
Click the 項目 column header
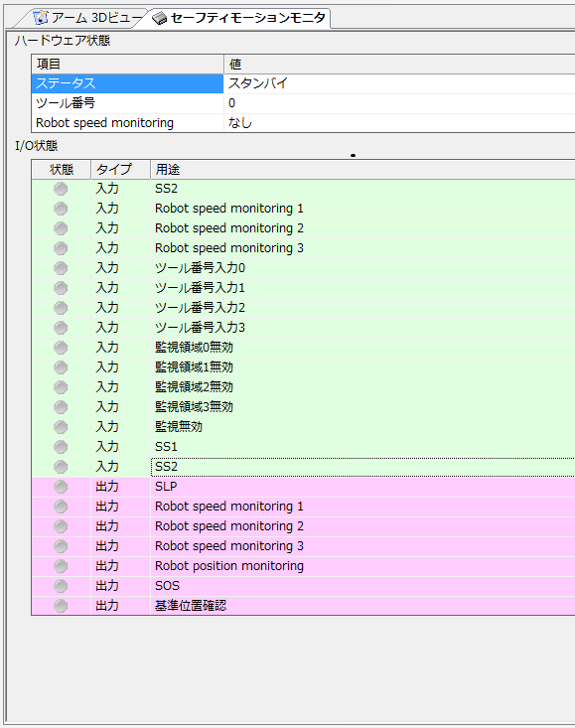pyautogui.click(x=128, y=65)
